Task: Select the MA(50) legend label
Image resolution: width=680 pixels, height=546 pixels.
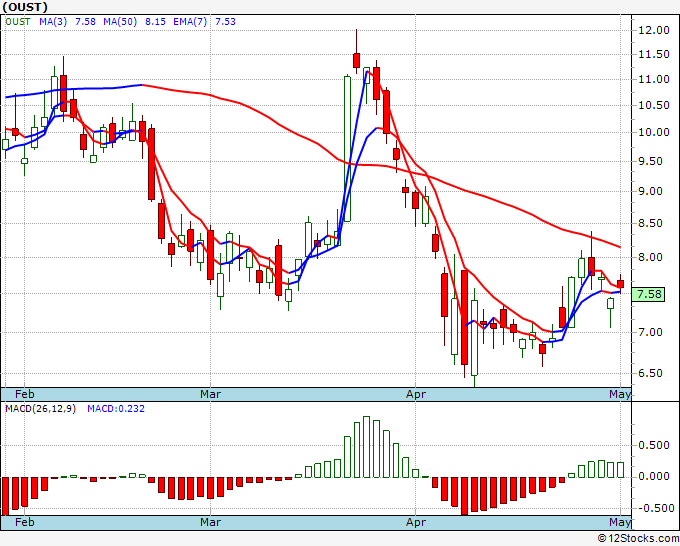Action: click(120, 22)
